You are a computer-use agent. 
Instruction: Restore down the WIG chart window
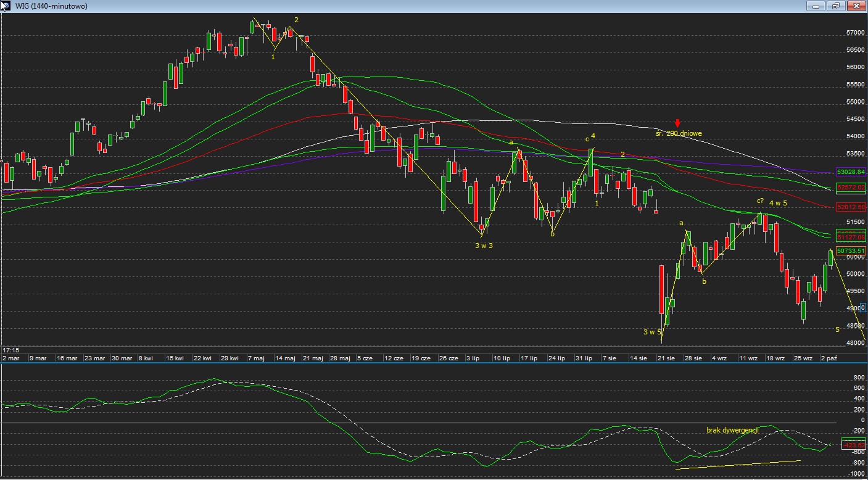click(836, 6)
